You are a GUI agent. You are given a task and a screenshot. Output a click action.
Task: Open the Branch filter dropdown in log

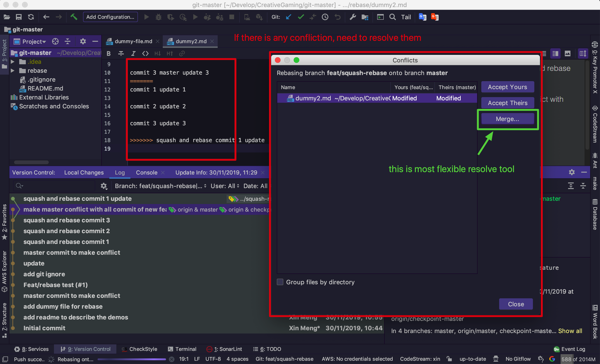click(160, 186)
